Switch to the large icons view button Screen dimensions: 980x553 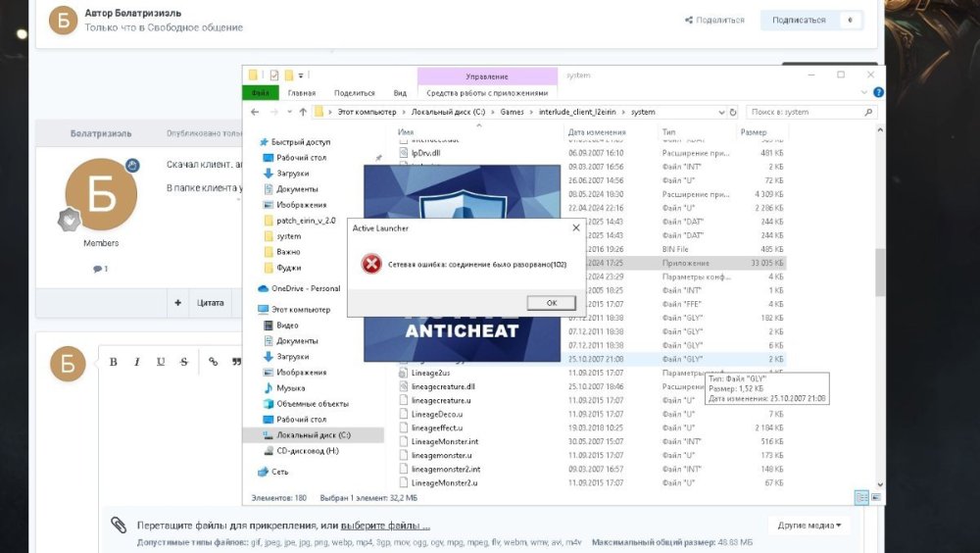point(874,497)
